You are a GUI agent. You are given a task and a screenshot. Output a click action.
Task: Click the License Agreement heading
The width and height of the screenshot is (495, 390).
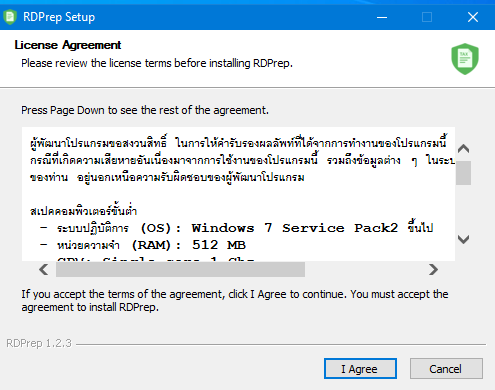[x=68, y=45]
